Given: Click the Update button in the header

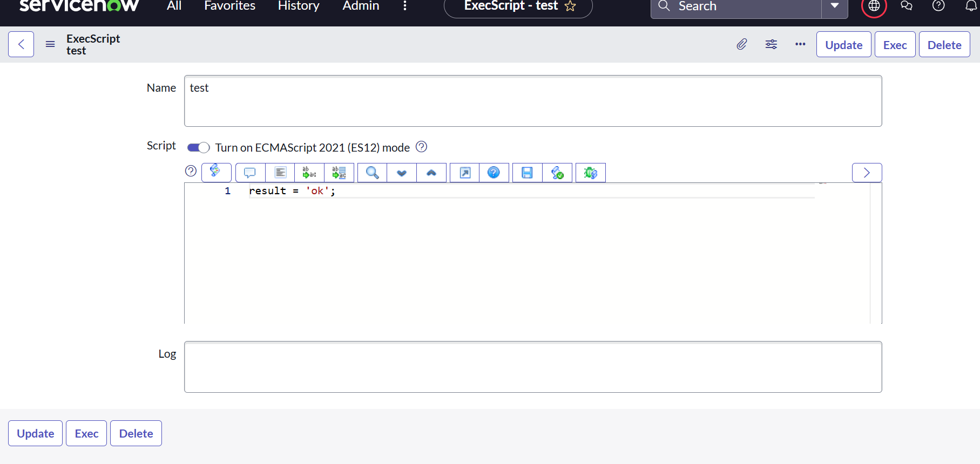Looking at the screenshot, I should pyautogui.click(x=843, y=44).
